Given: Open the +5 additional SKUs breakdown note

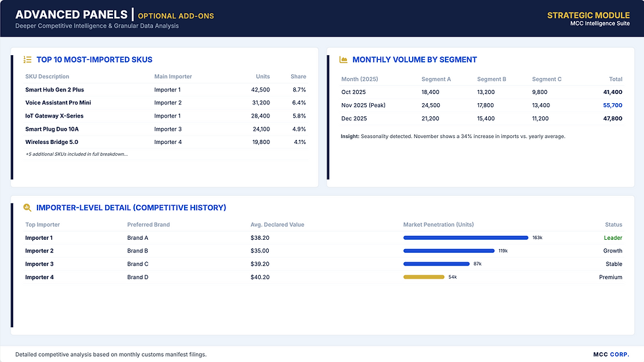Looking at the screenshot, I should point(76,154).
